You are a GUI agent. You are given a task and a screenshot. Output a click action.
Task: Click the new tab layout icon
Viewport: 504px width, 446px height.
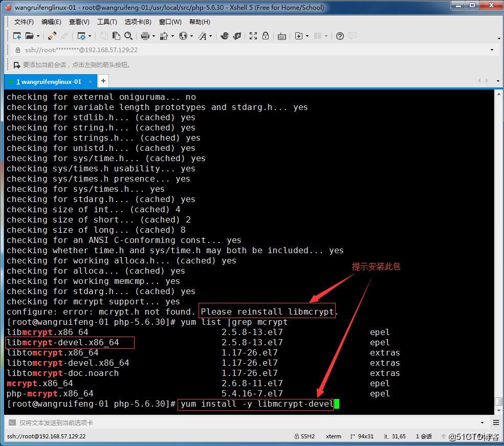tap(299, 36)
